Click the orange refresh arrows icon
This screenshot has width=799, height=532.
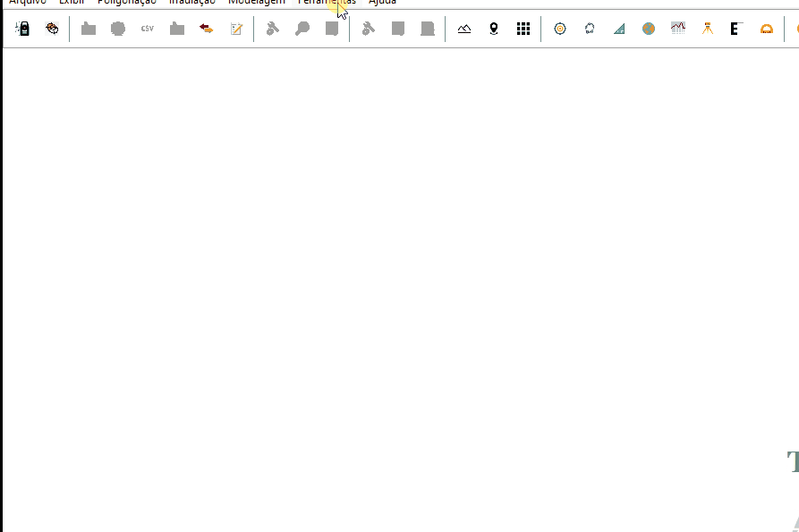point(52,29)
